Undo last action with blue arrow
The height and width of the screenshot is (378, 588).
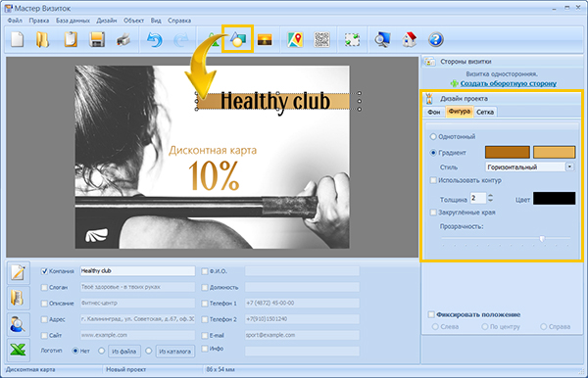tap(155, 40)
